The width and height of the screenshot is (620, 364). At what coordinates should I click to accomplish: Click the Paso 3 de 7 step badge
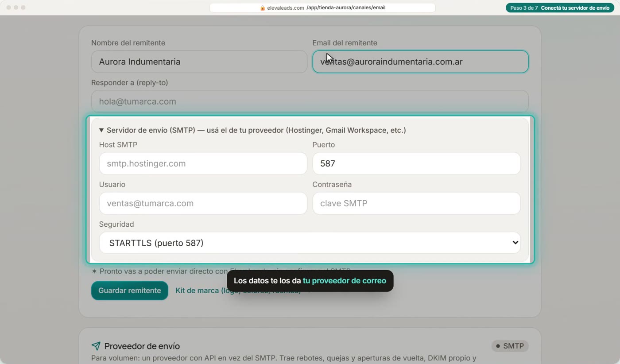[x=560, y=8]
